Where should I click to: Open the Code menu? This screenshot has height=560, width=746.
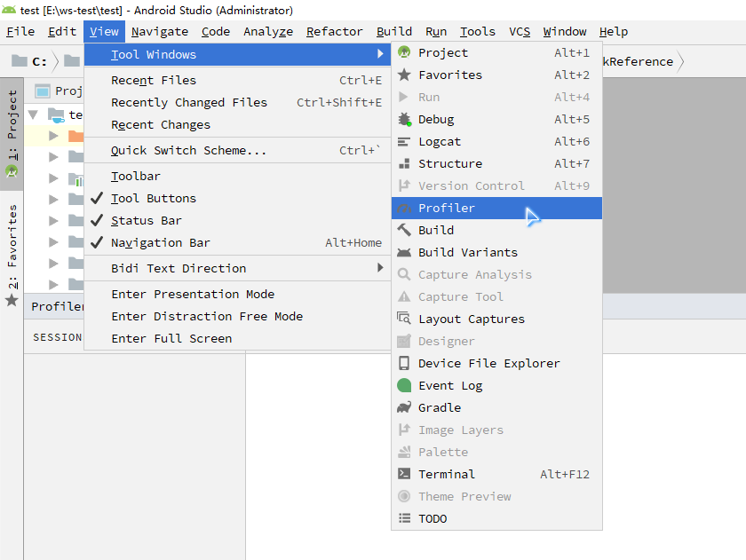click(216, 31)
